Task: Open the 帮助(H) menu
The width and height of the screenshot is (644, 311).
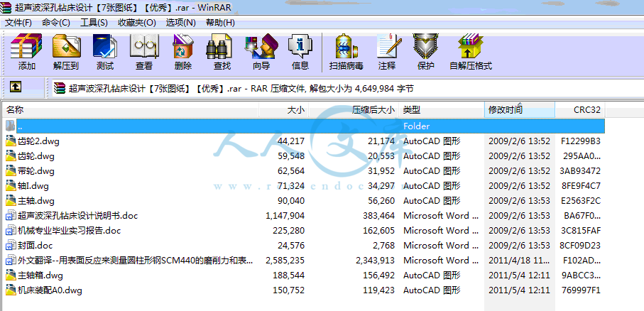Action: [x=220, y=22]
